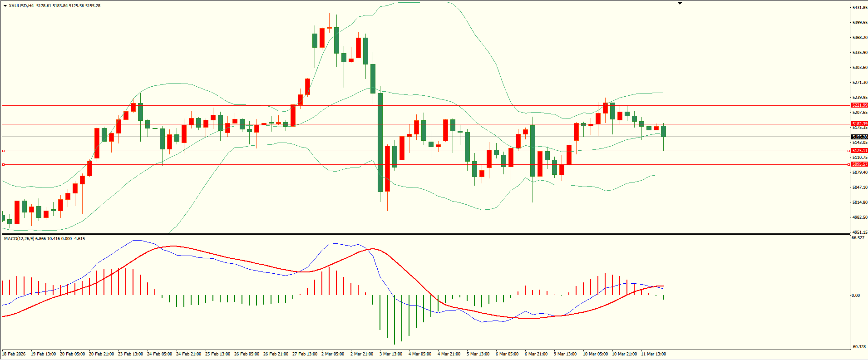Click the '18 Feb 2026' date axis label

(x=14, y=354)
